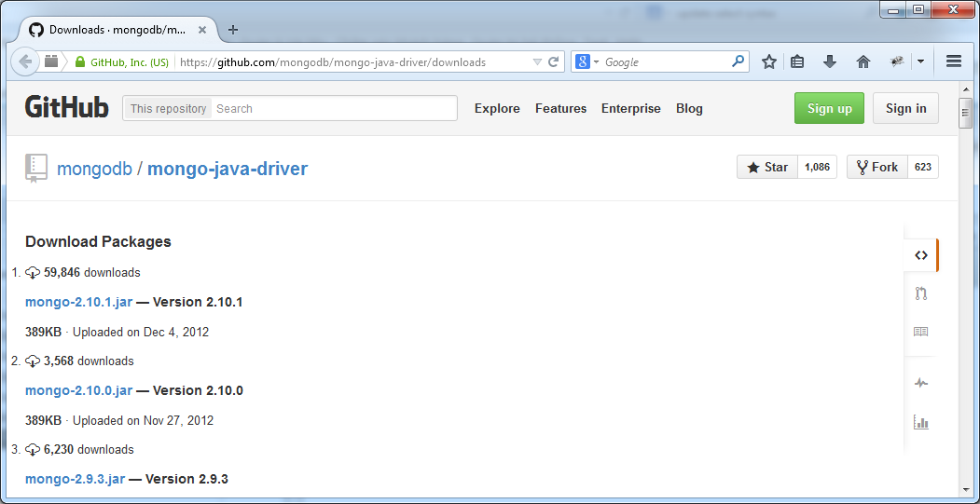Show bookmarks list icon
Viewport: 980px width, 504px height.
point(797,61)
